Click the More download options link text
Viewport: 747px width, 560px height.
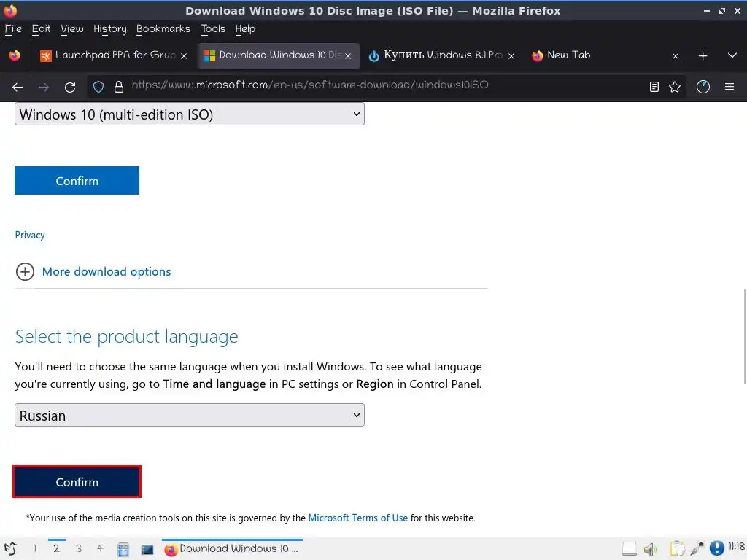click(x=107, y=271)
